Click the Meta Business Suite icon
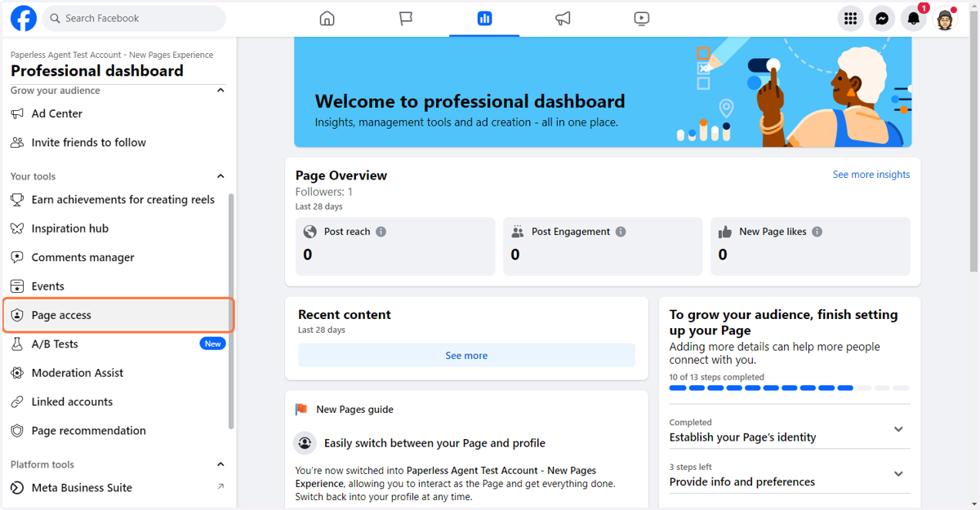Viewport: 980px width, 510px height. click(x=17, y=488)
